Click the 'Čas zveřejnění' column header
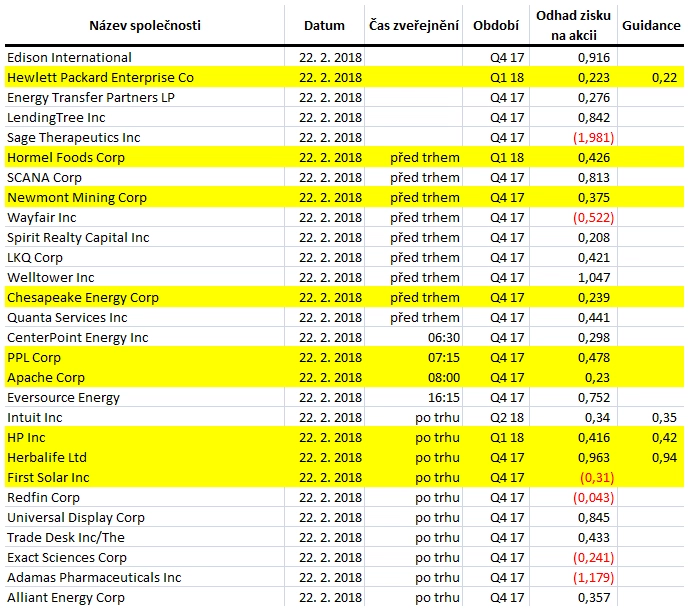The image size is (688, 613). [x=414, y=25]
